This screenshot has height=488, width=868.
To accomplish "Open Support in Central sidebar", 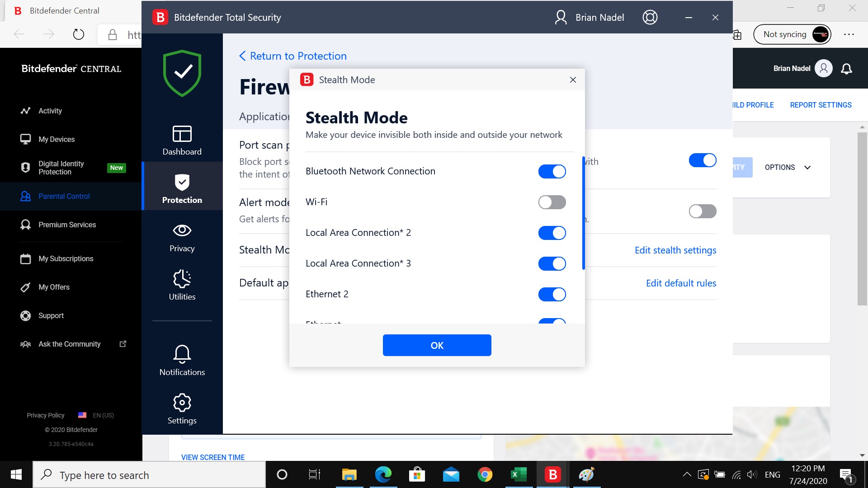I will (x=51, y=315).
